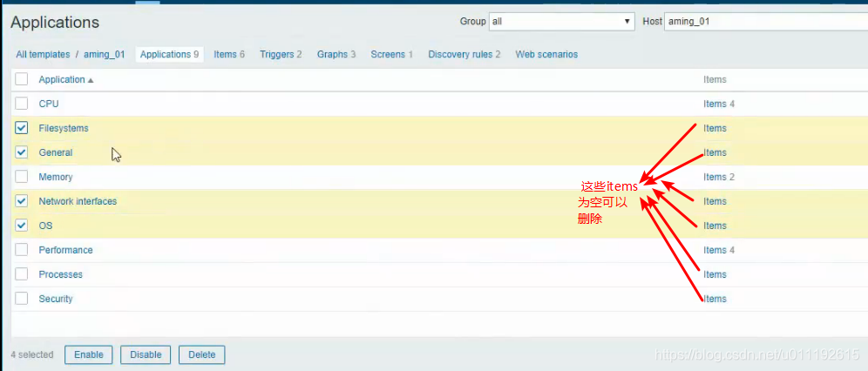Switch to the Web scenarios tab
The image size is (868, 371).
click(x=546, y=54)
